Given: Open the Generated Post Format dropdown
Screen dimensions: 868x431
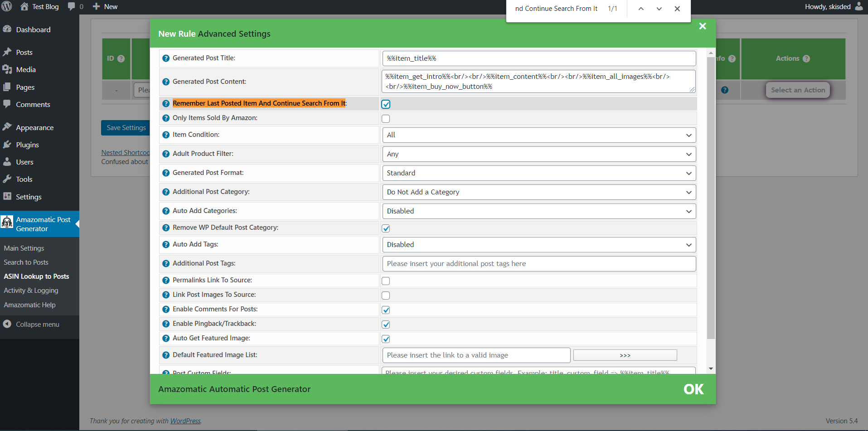Looking at the screenshot, I should (x=539, y=173).
